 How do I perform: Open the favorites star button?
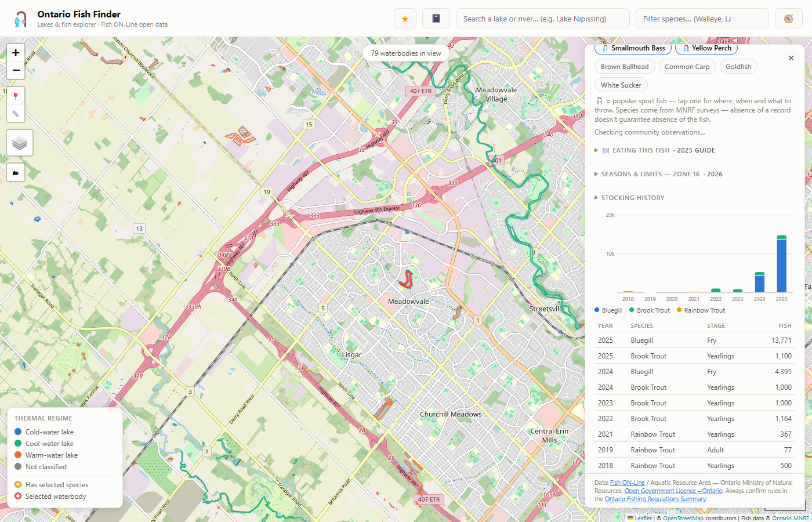tap(405, 19)
